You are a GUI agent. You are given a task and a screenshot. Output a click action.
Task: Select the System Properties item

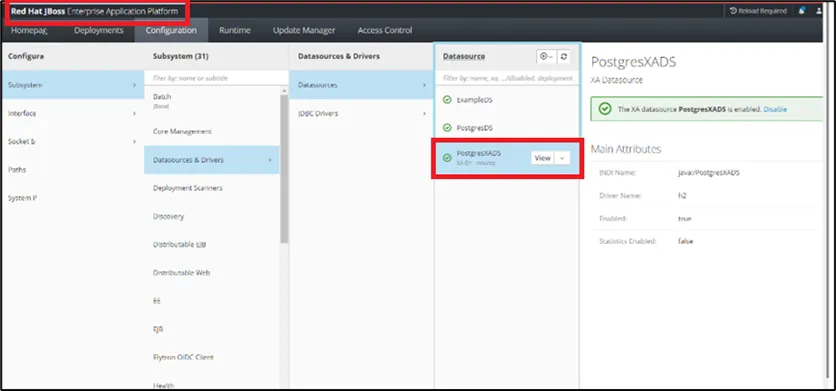72,198
